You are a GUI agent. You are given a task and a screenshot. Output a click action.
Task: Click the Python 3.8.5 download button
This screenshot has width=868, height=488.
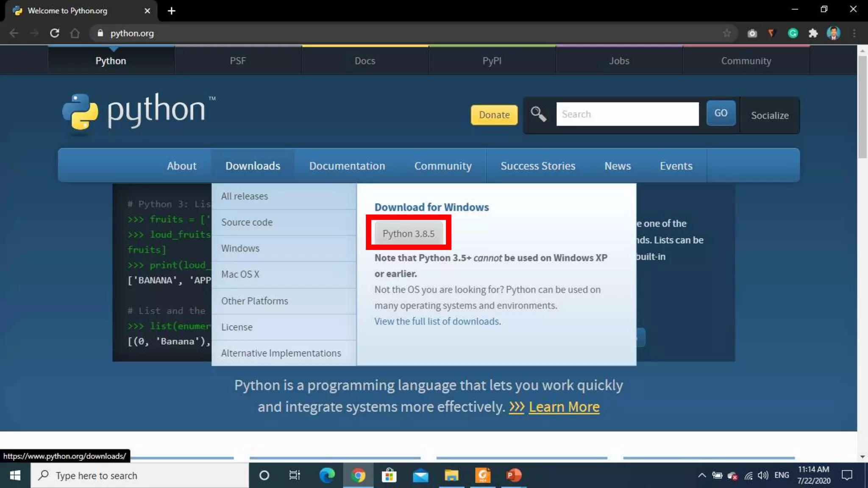(x=408, y=233)
